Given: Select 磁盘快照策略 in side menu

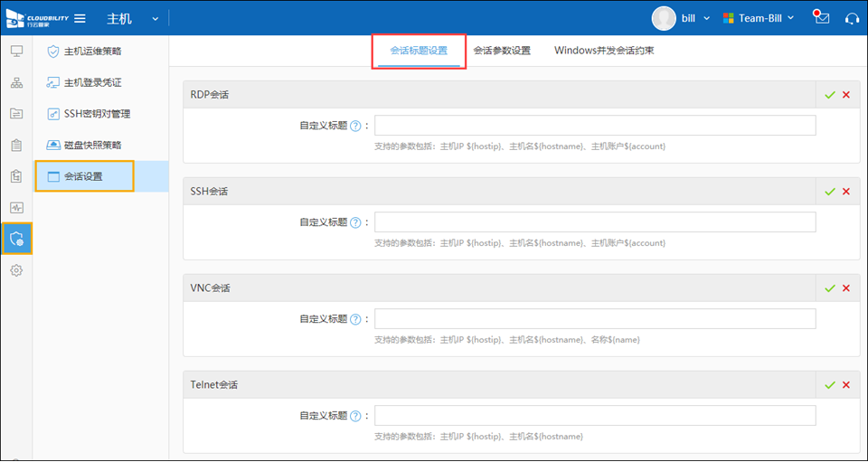Looking at the screenshot, I should pyautogui.click(x=92, y=145).
